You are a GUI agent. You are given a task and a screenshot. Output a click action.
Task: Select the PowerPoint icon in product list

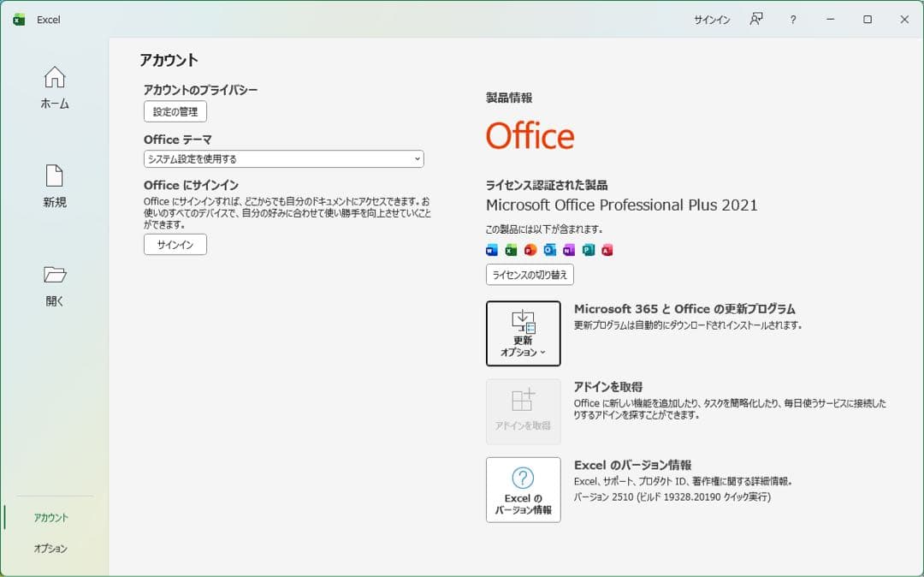[x=530, y=249]
